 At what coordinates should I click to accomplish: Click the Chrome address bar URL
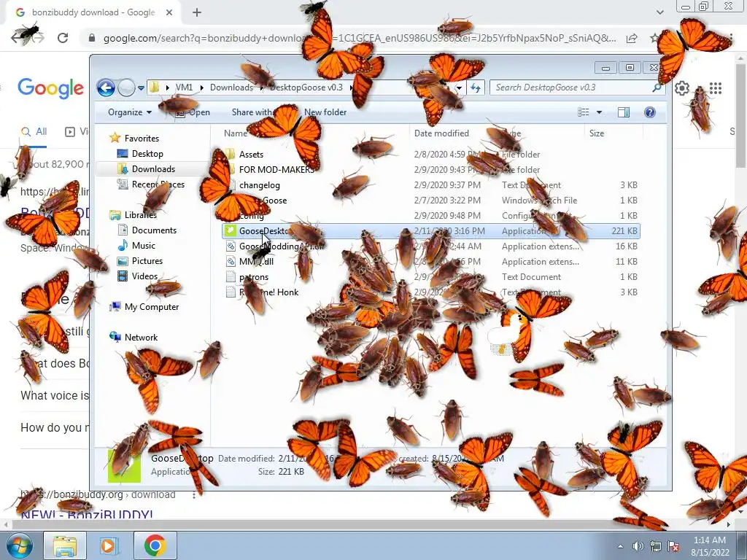(360, 38)
